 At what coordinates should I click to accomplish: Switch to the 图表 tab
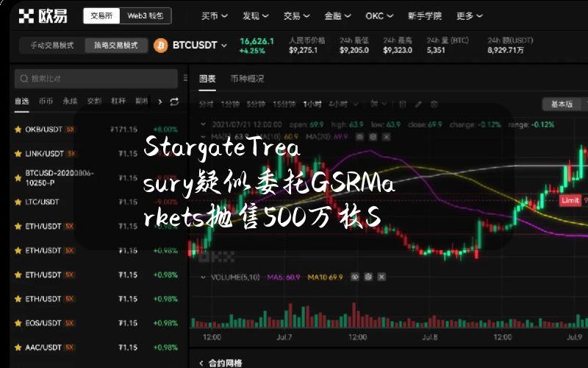click(x=207, y=79)
